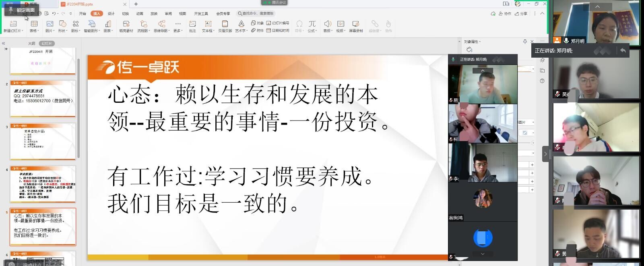Click the undo arrow in quick access toolbar
This screenshot has height=266, width=644.
[x=54, y=13]
